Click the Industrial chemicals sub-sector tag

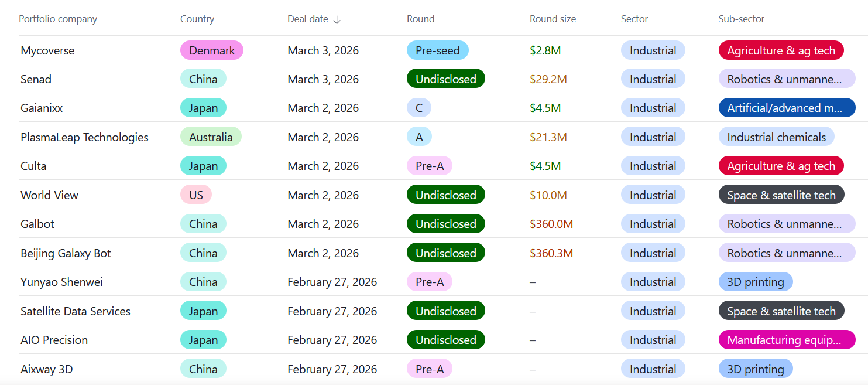pyautogui.click(x=776, y=137)
